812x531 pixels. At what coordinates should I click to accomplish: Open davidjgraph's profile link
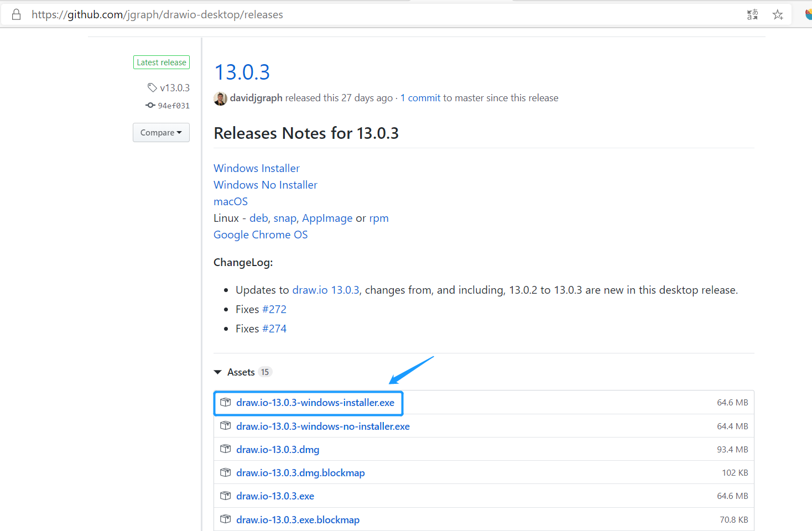click(x=256, y=98)
